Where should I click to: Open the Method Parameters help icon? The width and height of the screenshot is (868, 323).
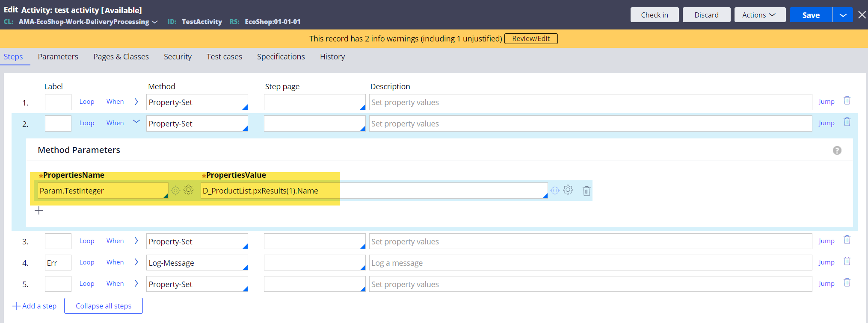tap(837, 150)
